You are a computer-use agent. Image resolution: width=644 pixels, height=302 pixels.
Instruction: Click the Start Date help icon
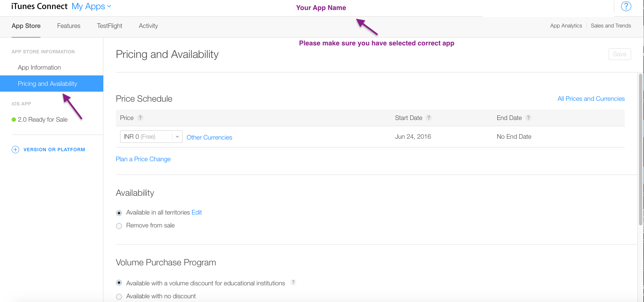429,118
